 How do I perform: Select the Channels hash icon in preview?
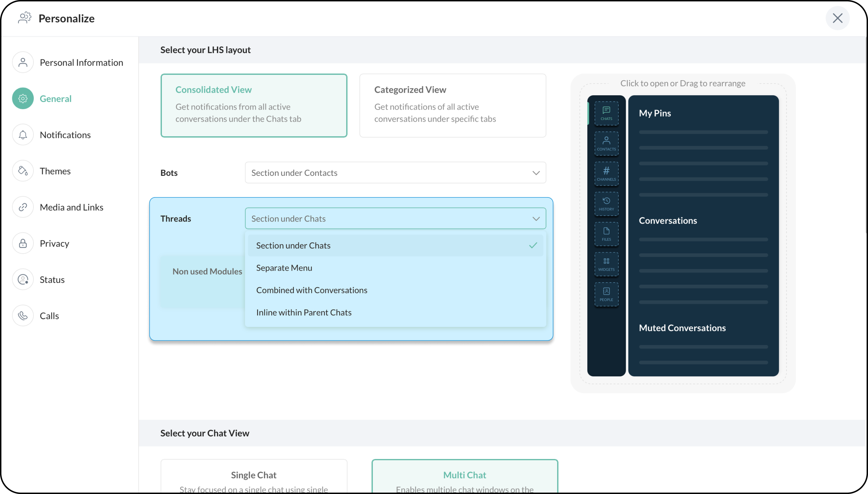[606, 173]
